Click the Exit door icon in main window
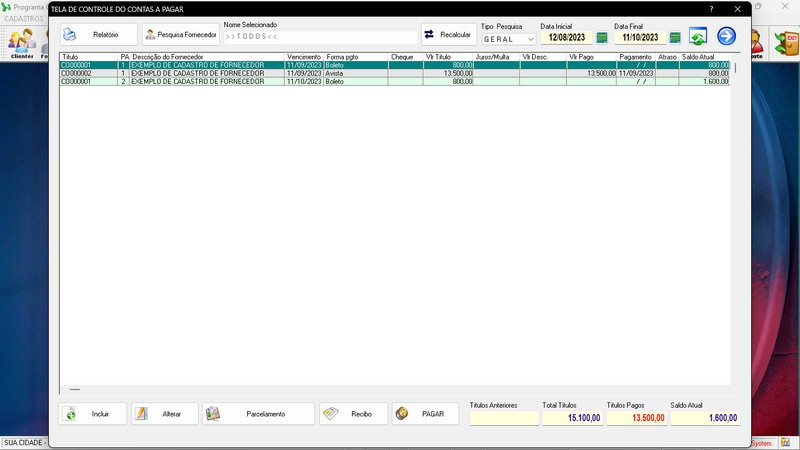This screenshot has height=450, width=800. [786, 43]
